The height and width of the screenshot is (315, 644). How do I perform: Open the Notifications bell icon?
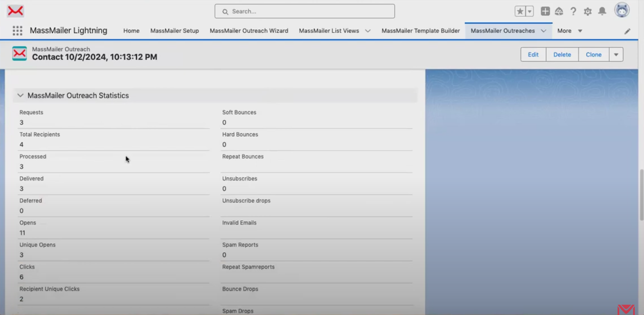click(602, 11)
